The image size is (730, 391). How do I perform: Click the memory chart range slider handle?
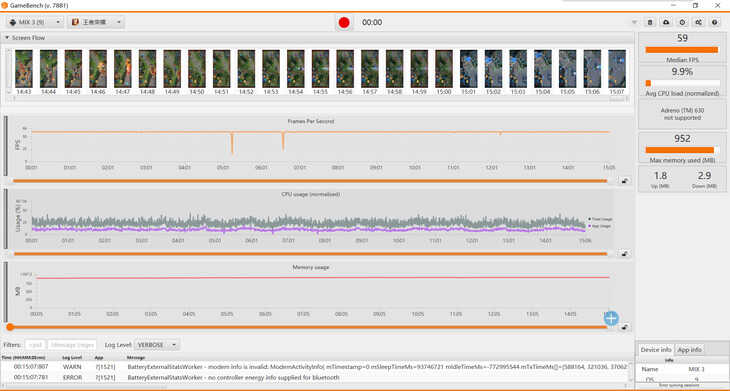(x=10, y=327)
